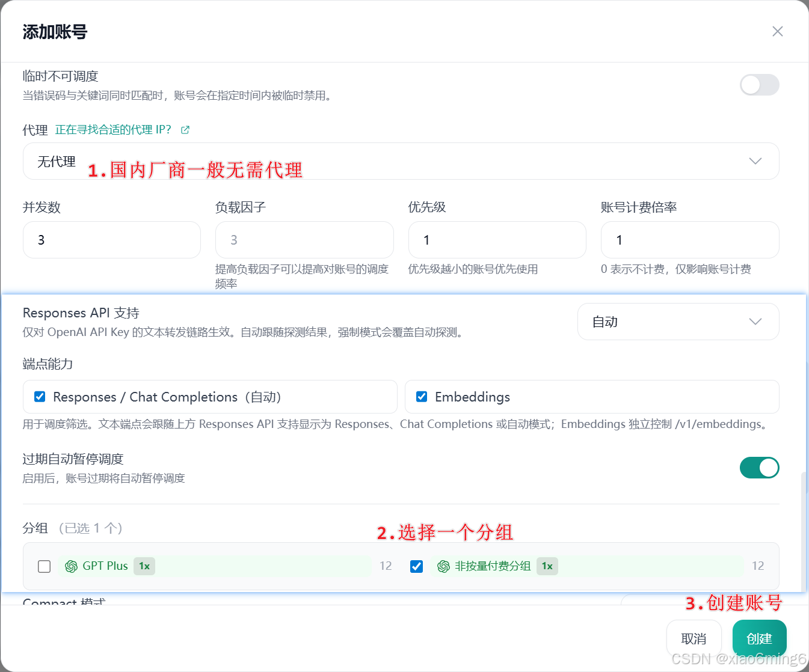The width and height of the screenshot is (809, 672).
Task: Focus the 负载因子 input field
Action: click(x=304, y=240)
